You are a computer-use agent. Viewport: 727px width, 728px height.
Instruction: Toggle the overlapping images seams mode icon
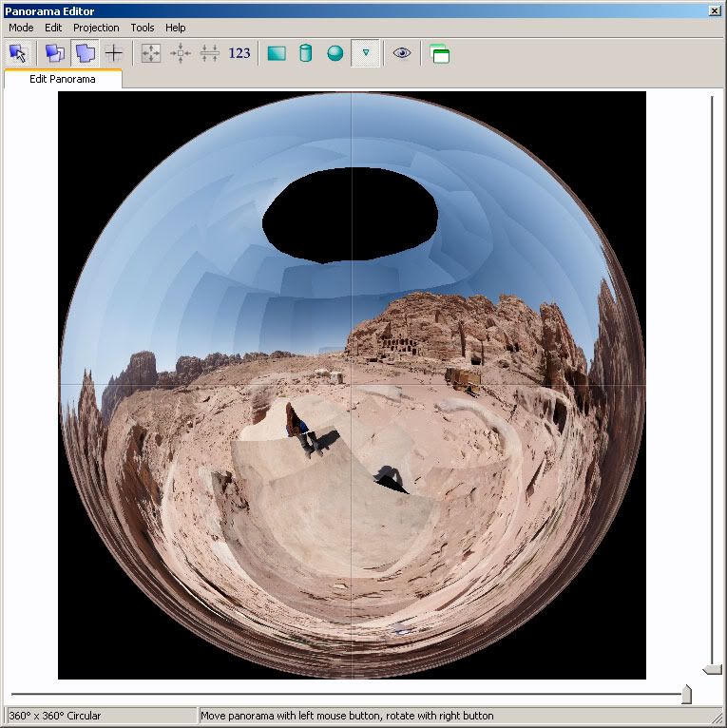tap(55, 53)
